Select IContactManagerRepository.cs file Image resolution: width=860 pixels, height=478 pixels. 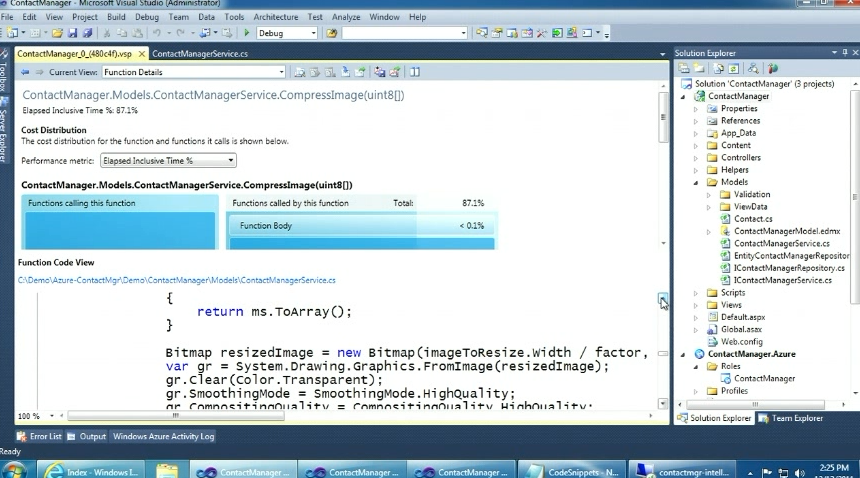(x=789, y=268)
